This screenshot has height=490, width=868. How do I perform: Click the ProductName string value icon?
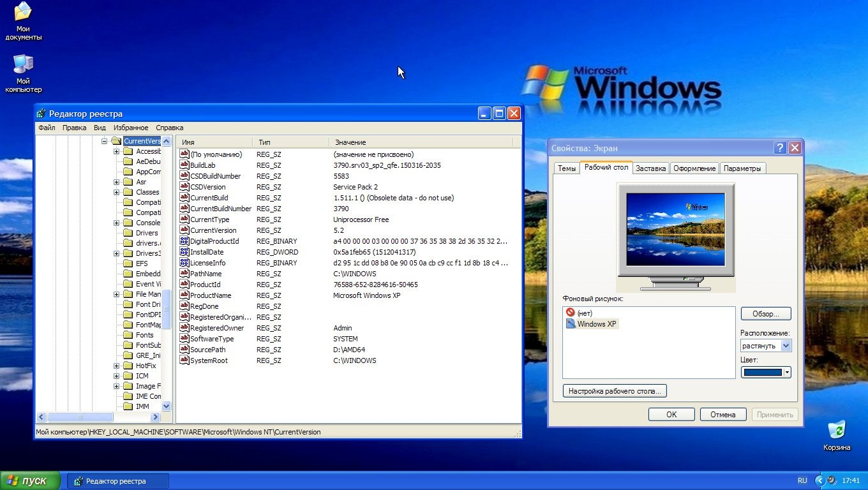(184, 295)
